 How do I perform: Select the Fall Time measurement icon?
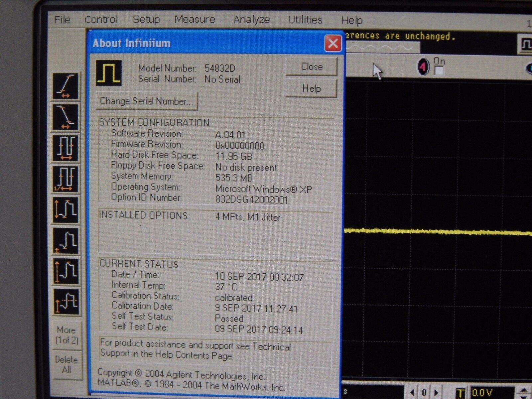(66, 116)
